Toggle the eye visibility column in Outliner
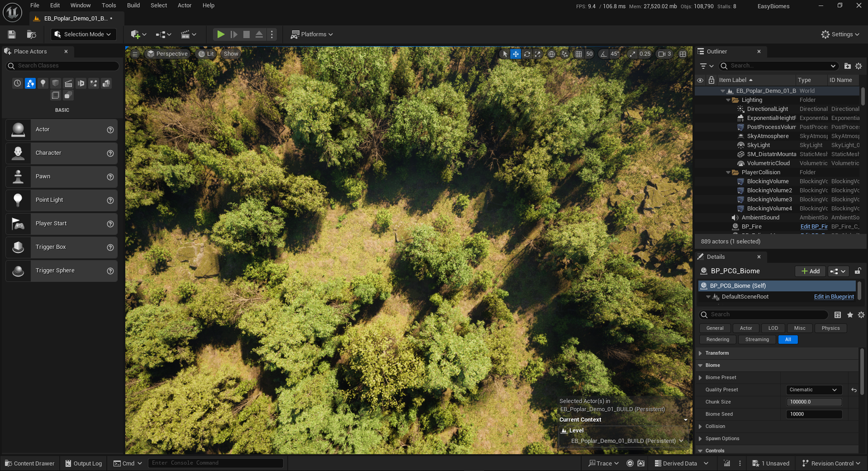The image size is (868, 471). tap(700, 80)
